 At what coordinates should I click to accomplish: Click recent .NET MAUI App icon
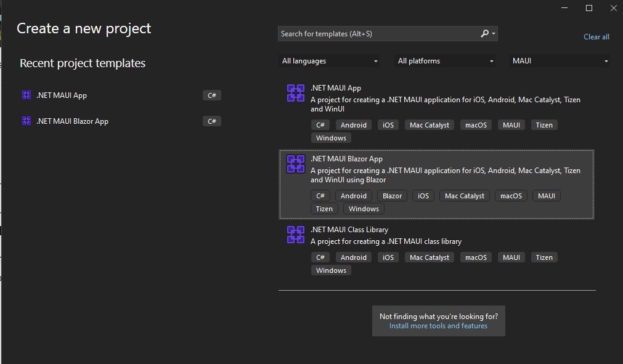tap(26, 95)
